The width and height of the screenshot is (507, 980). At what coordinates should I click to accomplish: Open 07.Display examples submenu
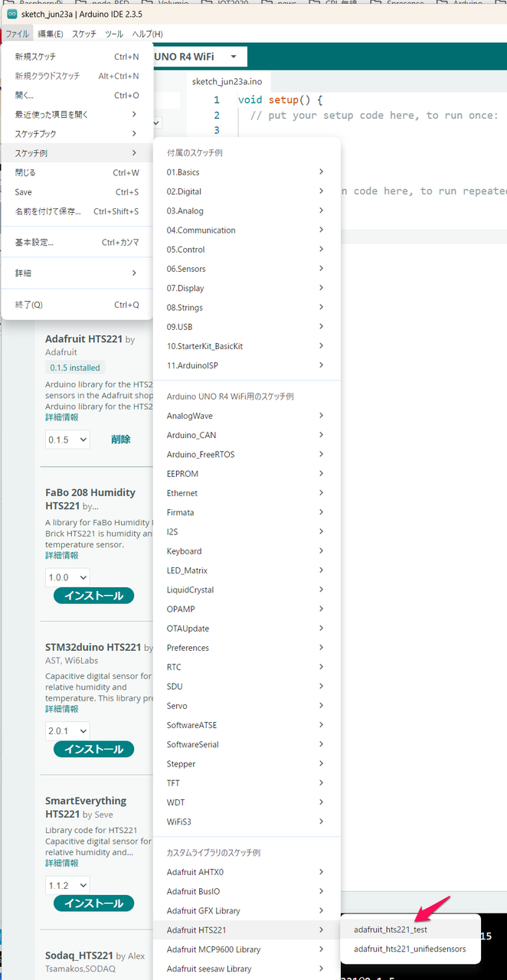[247, 288]
